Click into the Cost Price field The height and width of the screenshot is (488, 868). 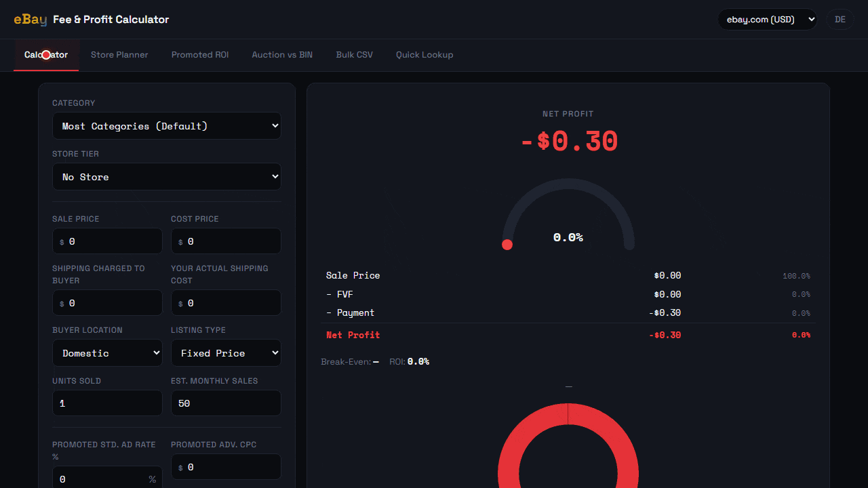226,241
